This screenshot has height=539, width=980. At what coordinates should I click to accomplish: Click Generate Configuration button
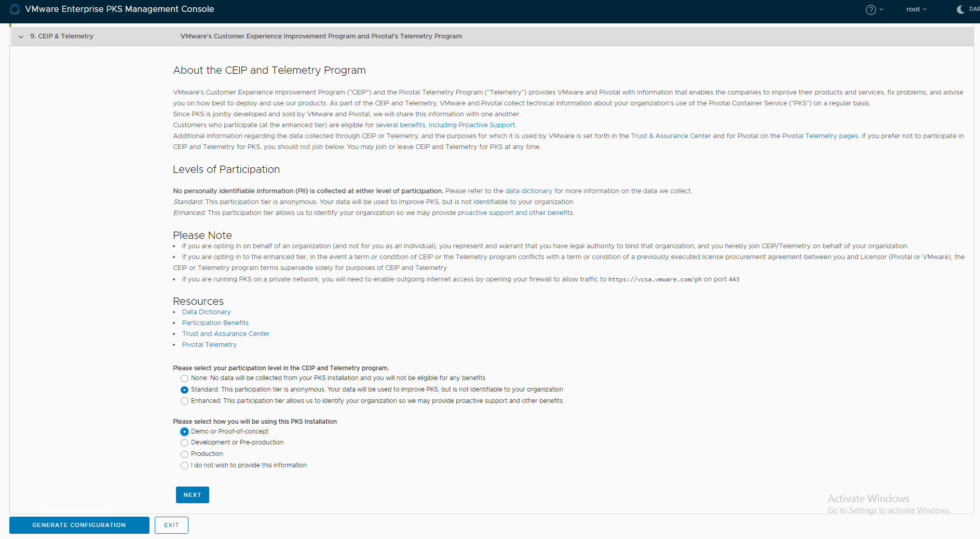tap(79, 525)
